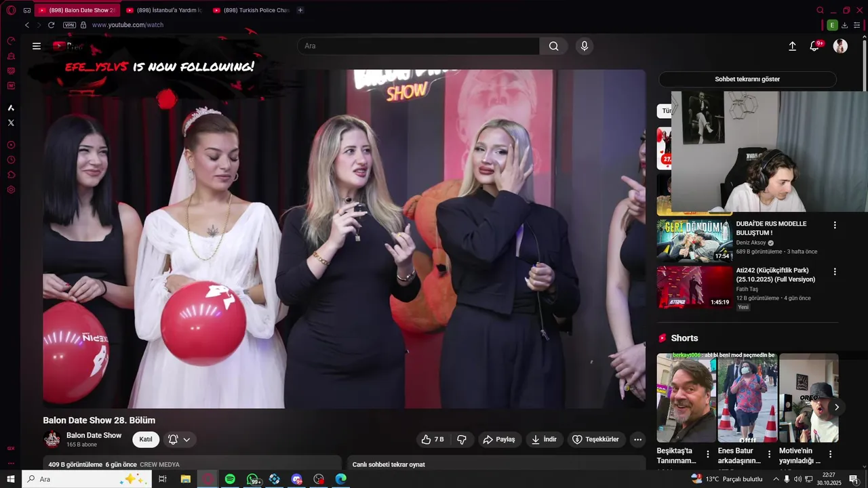Go back to the previous page
This screenshot has height=488, width=868.
27,25
